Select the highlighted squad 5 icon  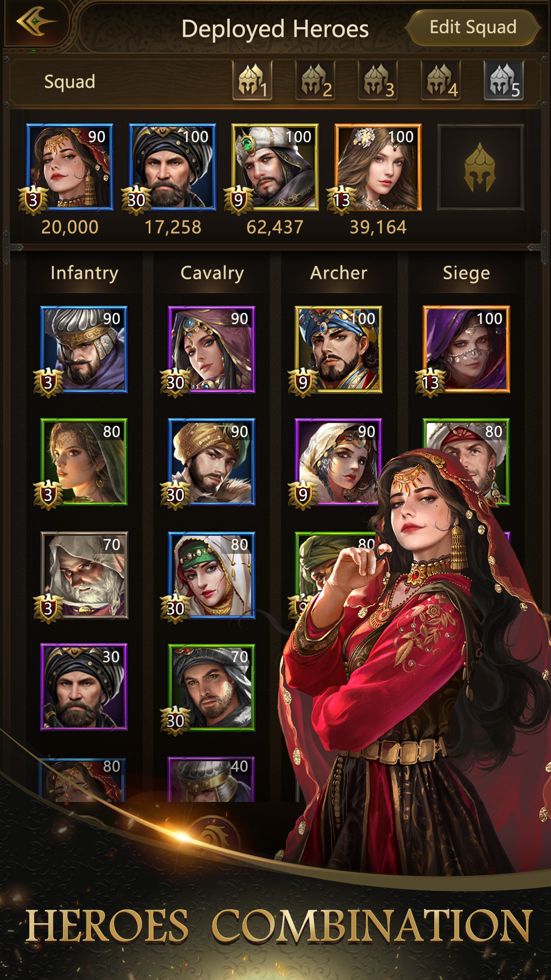[504, 81]
